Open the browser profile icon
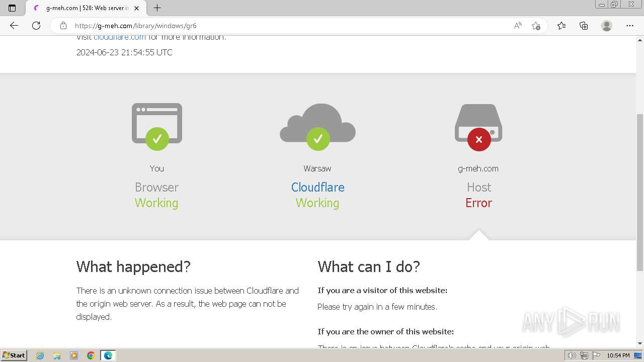This screenshot has height=362, width=644. tap(607, 26)
